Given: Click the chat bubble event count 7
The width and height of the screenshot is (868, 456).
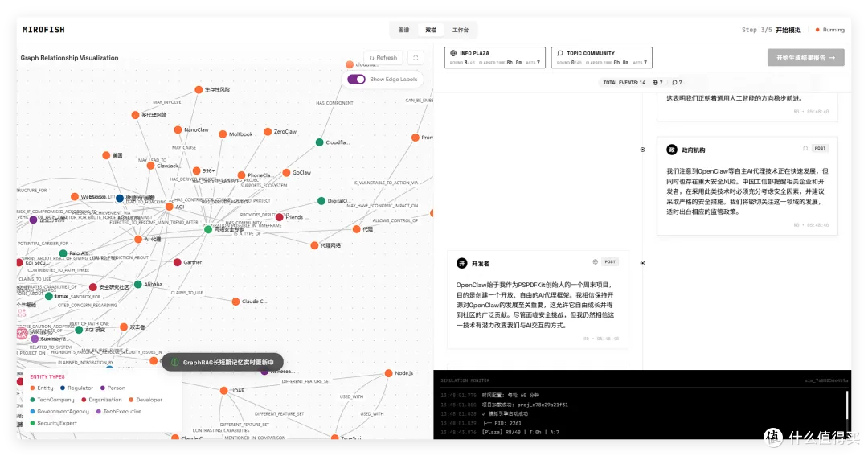Looking at the screenshot, I should [x=677, y=83].
